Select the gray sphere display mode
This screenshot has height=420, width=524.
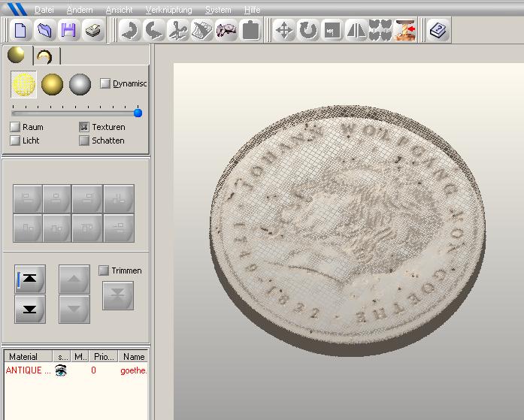coord(80,85)
